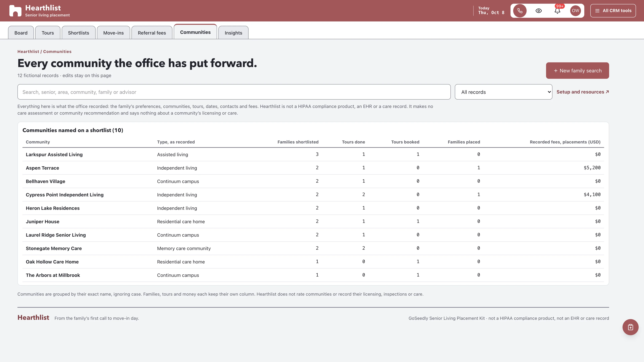Select Bellhaven Village community name

coord(45,181)
